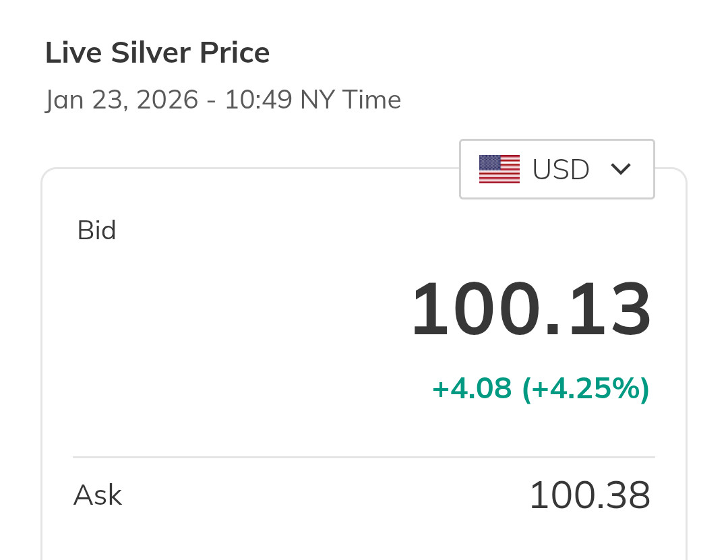
Task: Click the Jan 23, 2026 date
Action: coord(122,100)
